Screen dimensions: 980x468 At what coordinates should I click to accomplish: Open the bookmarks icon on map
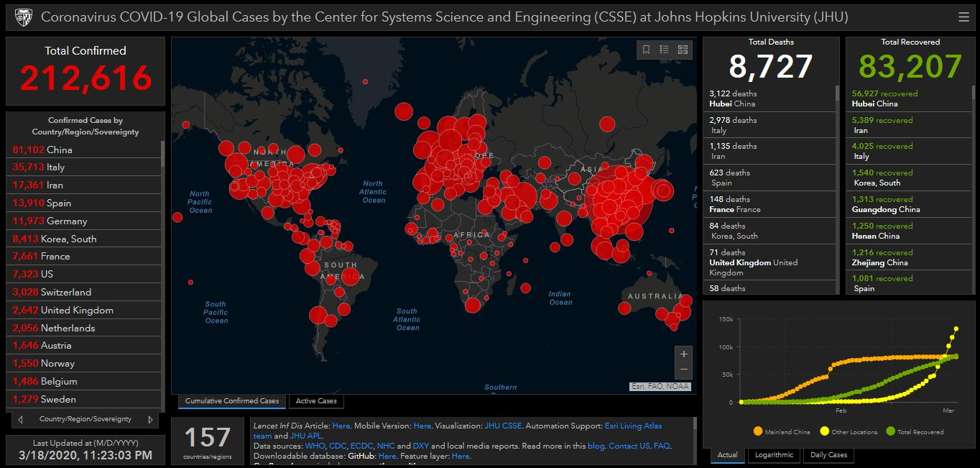pyautogui.click(x=646, y=50)
